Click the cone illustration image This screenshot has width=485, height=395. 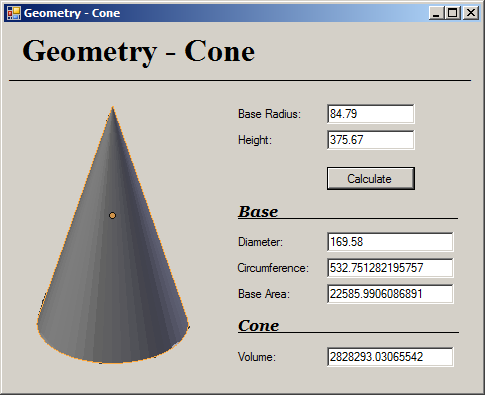113,234
